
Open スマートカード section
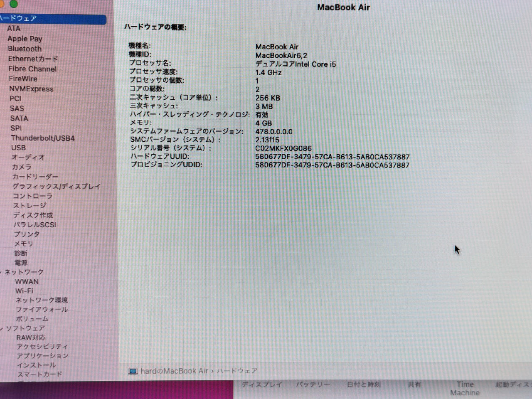39,374
